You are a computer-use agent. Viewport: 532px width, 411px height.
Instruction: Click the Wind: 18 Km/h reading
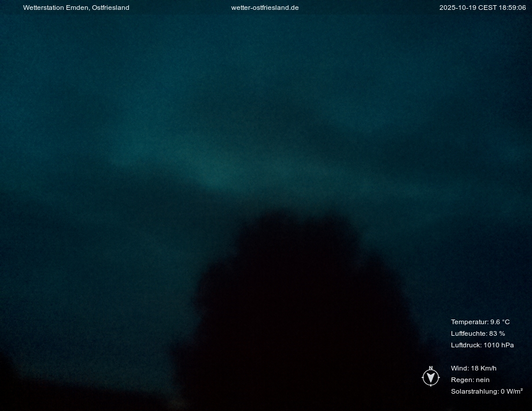tap(474, 368)
